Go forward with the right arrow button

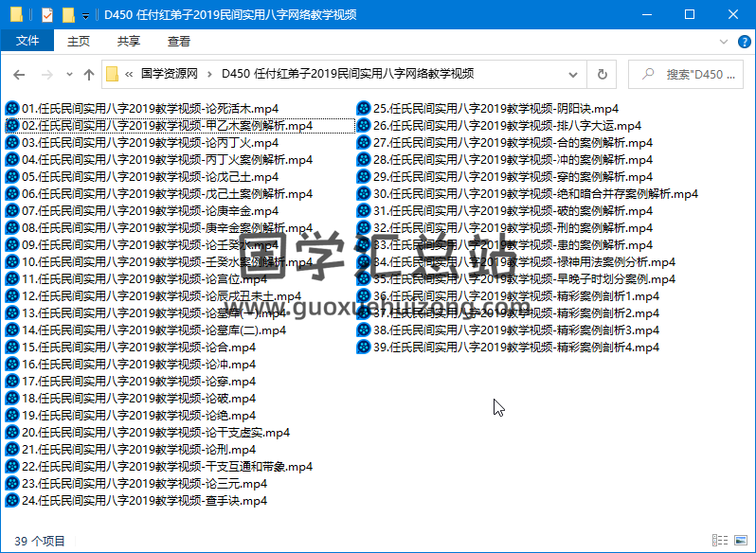(x=46, y=75)
